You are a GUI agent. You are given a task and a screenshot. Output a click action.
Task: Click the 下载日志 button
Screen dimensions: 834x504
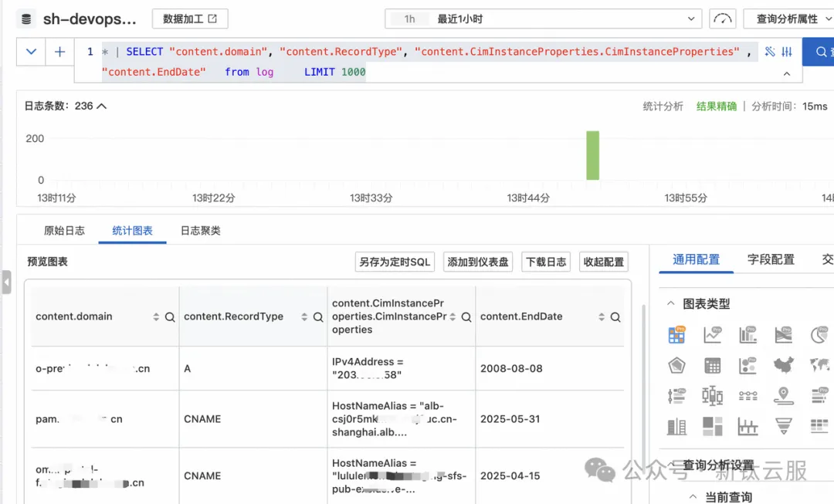pos(546,262)
